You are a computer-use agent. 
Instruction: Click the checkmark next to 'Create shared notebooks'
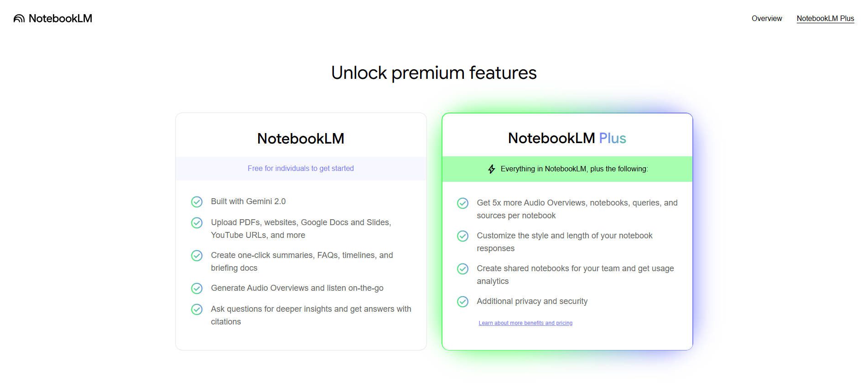point(463,269)
